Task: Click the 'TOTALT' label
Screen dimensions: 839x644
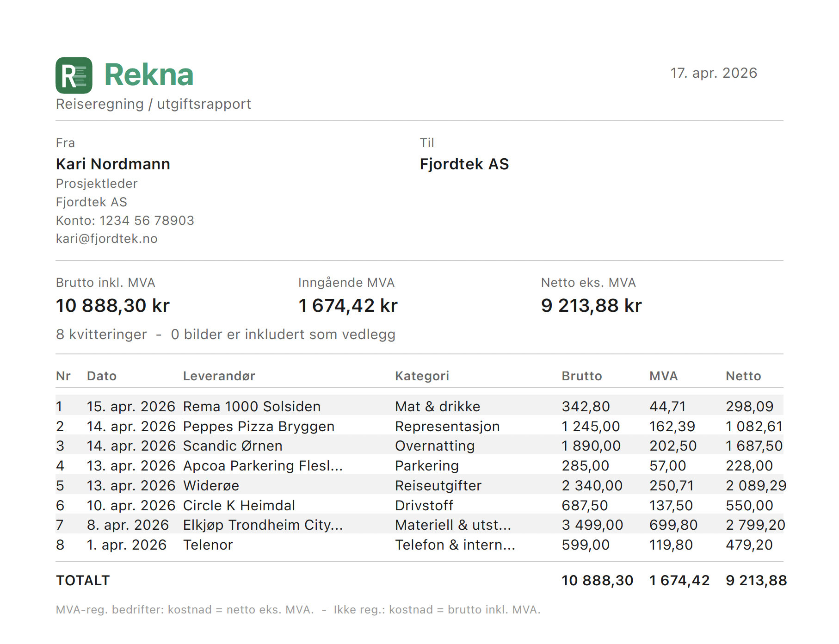Action: coord(83,581)
